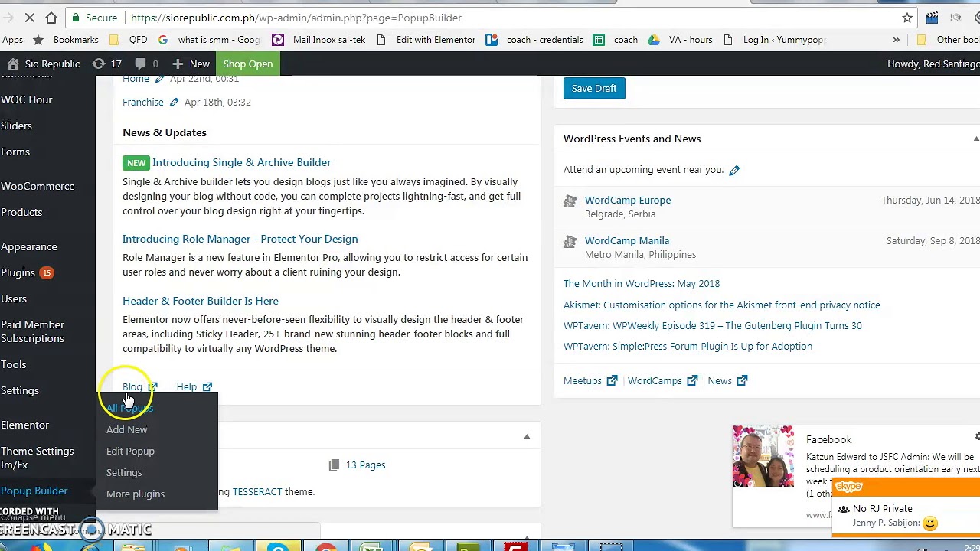This screenshot has width=980, height=551.
Task: Choose More plugins in the submenu
Action: 136,494
